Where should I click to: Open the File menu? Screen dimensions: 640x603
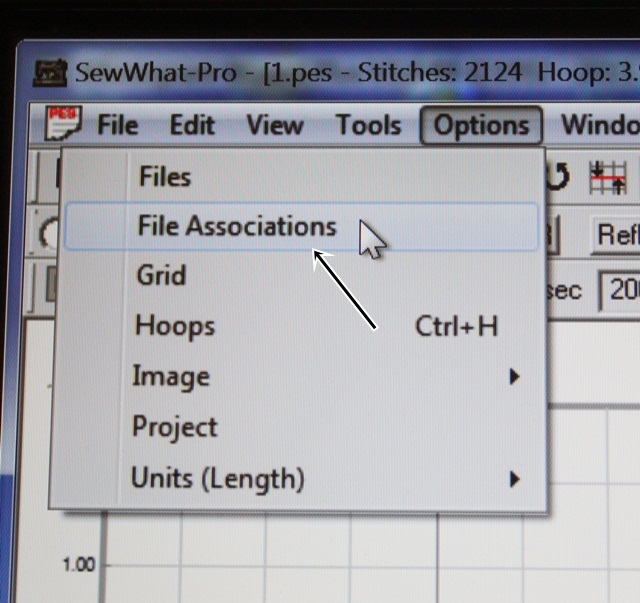pos(117,126)
